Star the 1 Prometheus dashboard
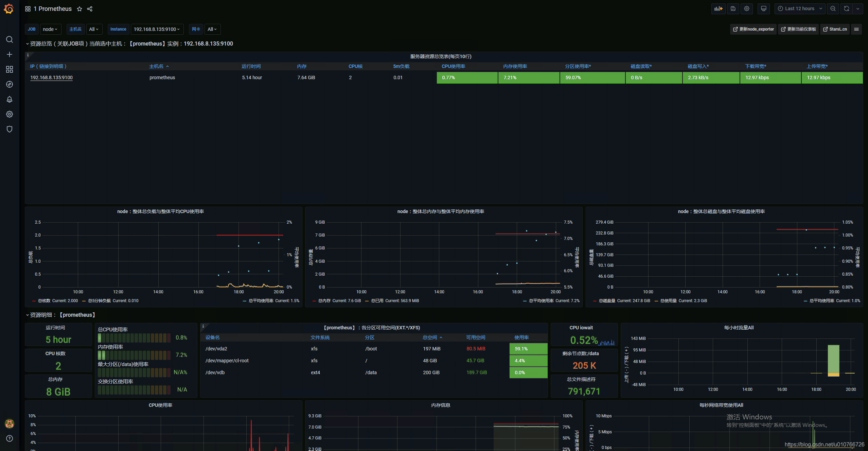Image resolution: width=868 pixels, height=451 pixels. tap(79, 9)
